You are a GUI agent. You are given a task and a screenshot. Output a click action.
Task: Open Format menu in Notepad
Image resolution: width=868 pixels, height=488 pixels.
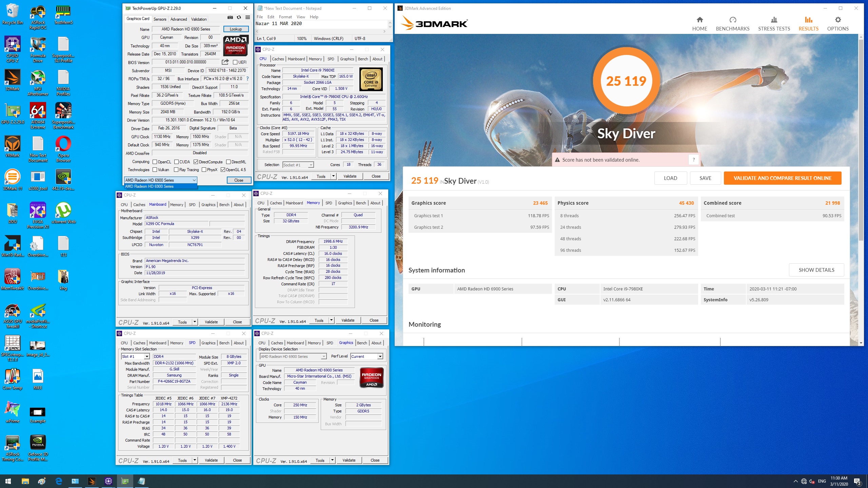285,17
